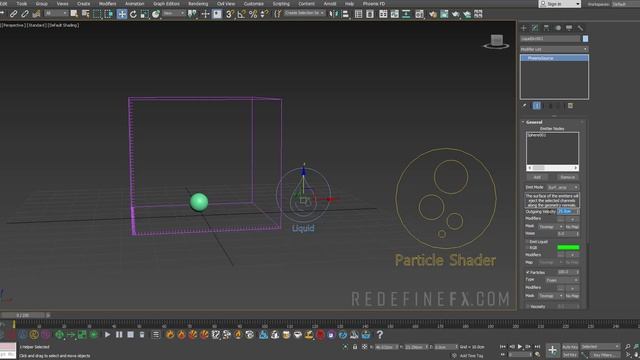
Task: Click the Phoenix FD help question-mark icon
Action: pos(380,335)
